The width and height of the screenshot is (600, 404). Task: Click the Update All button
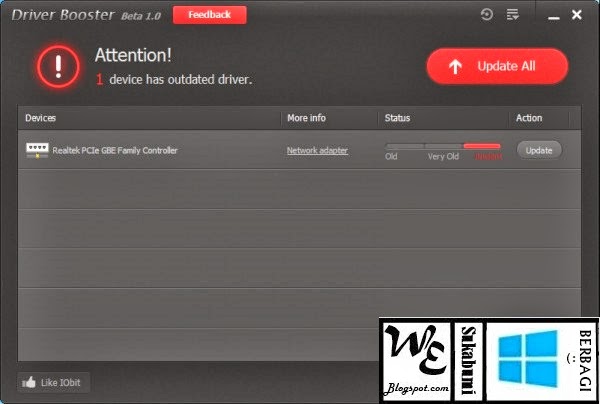497,66
